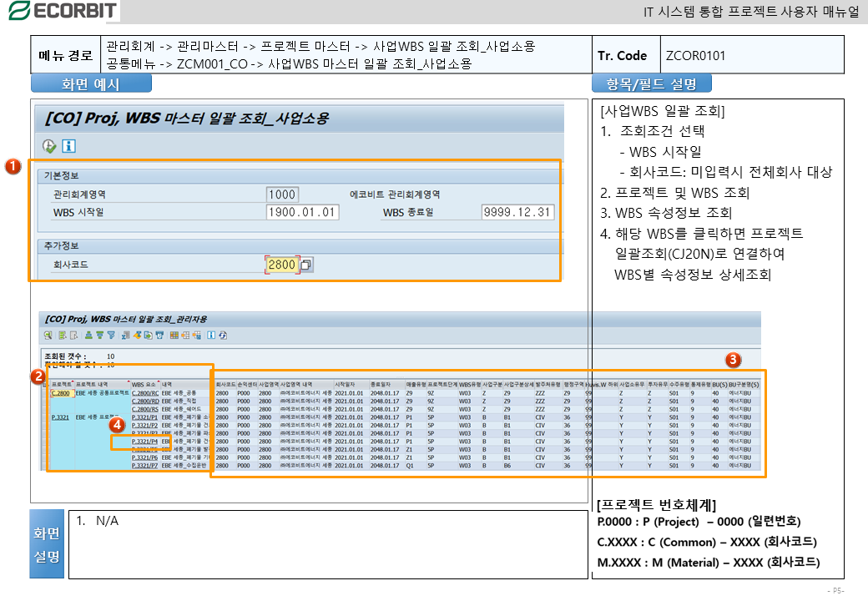This screenshot has width=868, height=601.
Task: Click the filter funnel icon in ALV toolbar
Action: click(109, 335)
